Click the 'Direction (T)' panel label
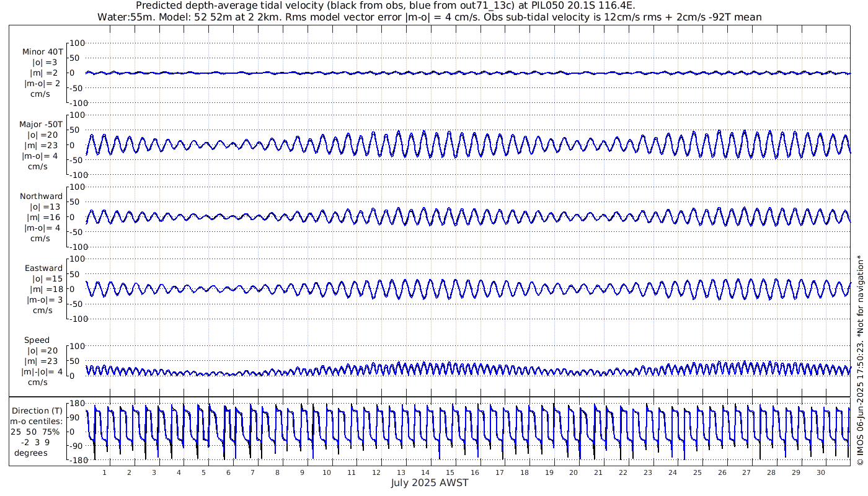 coord(38,410)
